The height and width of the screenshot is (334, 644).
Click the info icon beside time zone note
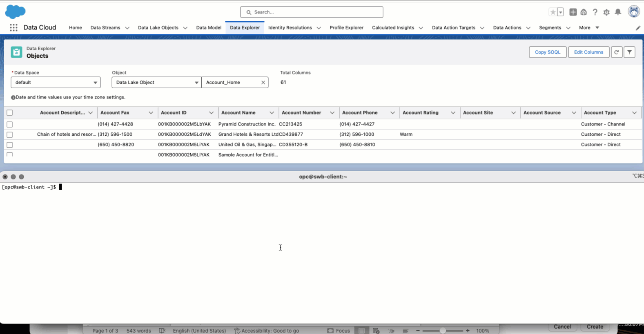pyautogui.click(x=13, y=97)
